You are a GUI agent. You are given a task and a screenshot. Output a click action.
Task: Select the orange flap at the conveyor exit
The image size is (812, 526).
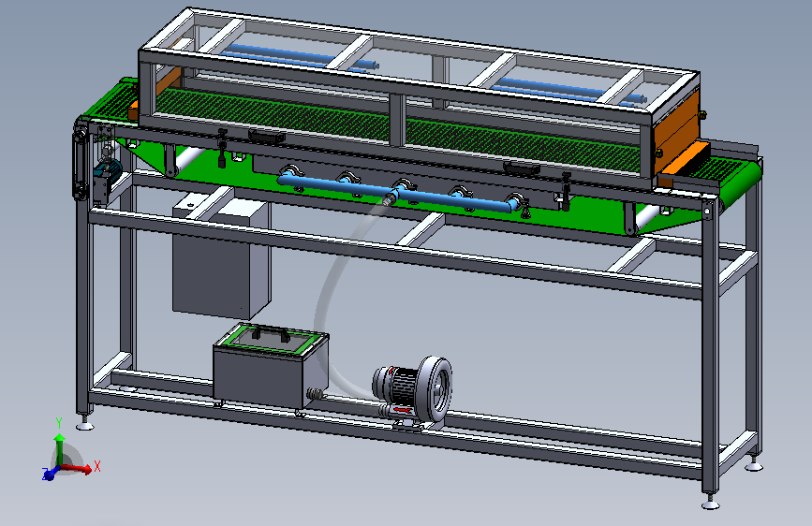(685, 159)
